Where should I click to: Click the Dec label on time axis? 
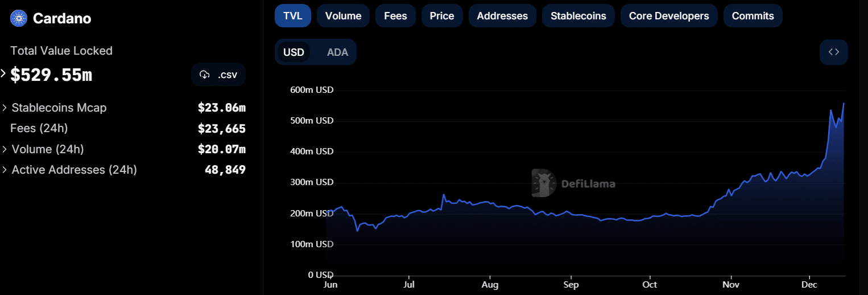tap(809, 285)
